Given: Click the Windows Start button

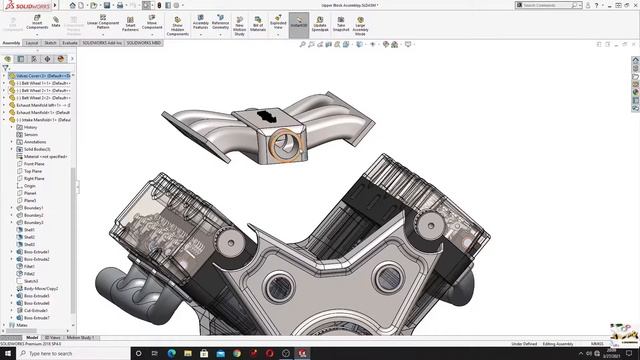Looking at the screenshot, I should (x=8, y=353).
